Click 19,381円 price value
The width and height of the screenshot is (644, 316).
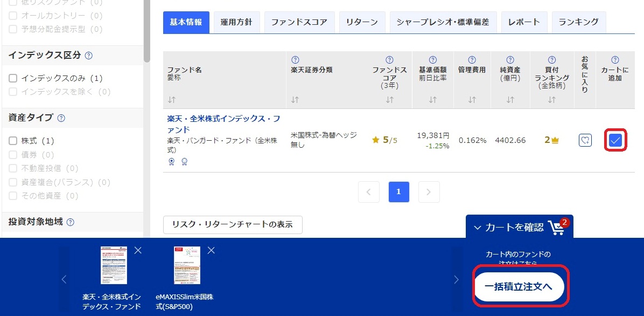(433, 135)
